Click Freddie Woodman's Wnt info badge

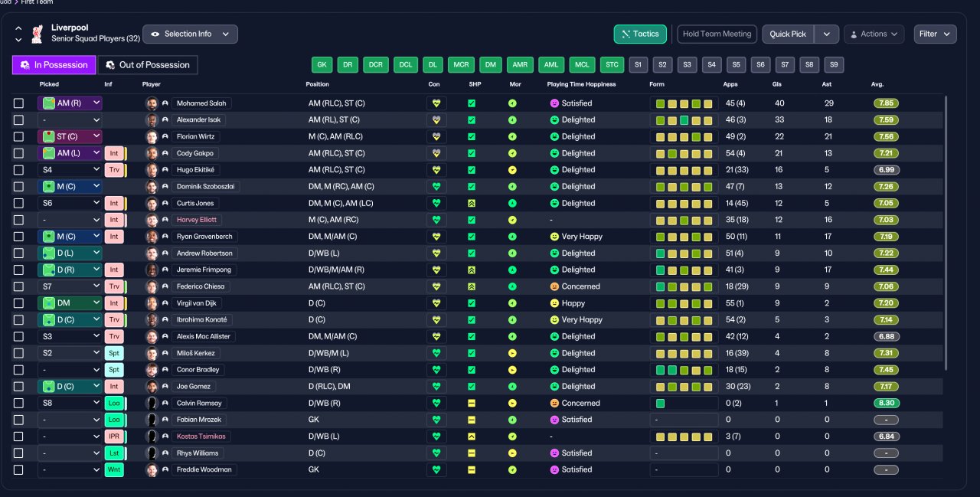(x=114, y=470)
